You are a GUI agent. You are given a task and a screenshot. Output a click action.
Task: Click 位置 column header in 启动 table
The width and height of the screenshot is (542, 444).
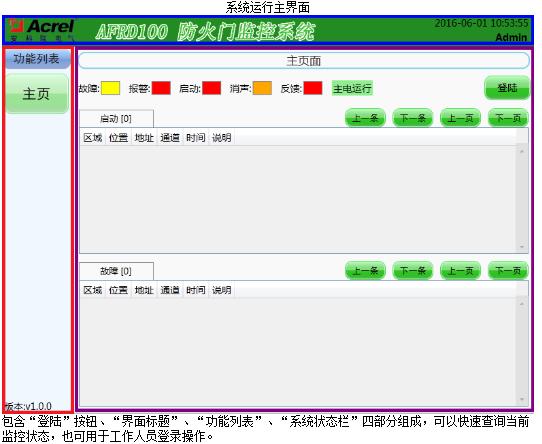(x=119, y=138)
